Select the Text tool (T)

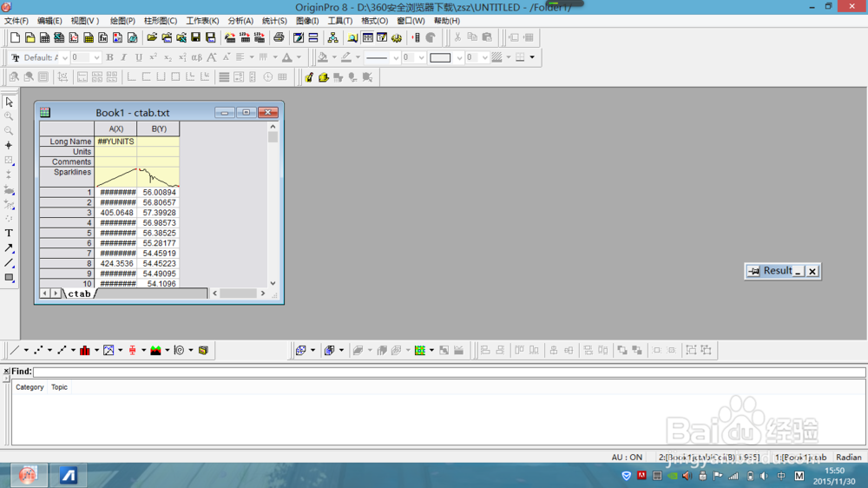coord(9,234)
